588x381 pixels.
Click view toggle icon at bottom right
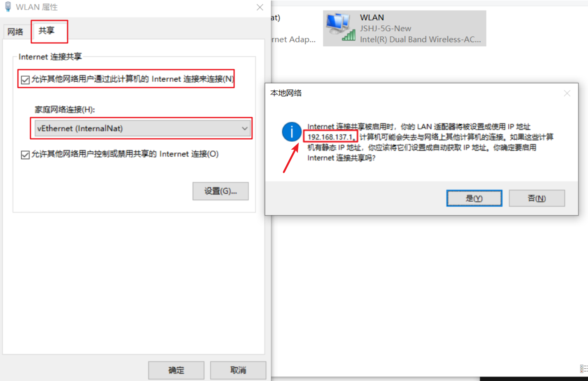coord(584,368)
